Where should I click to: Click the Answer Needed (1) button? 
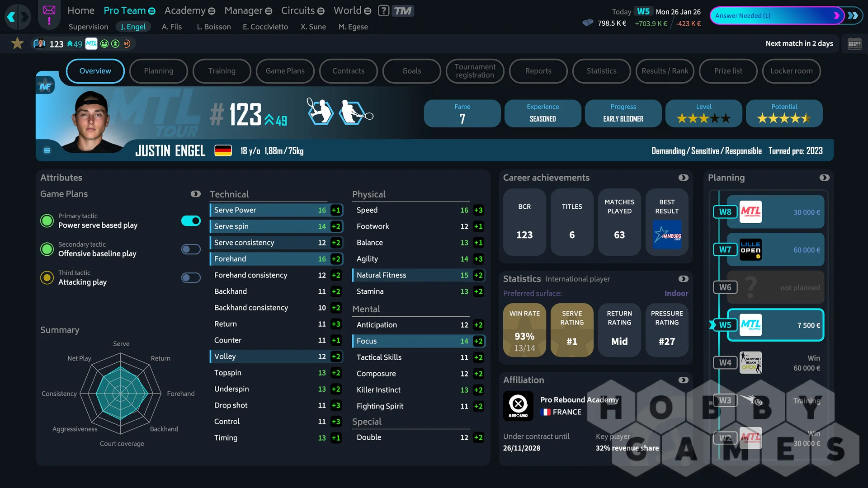point(777,16)
